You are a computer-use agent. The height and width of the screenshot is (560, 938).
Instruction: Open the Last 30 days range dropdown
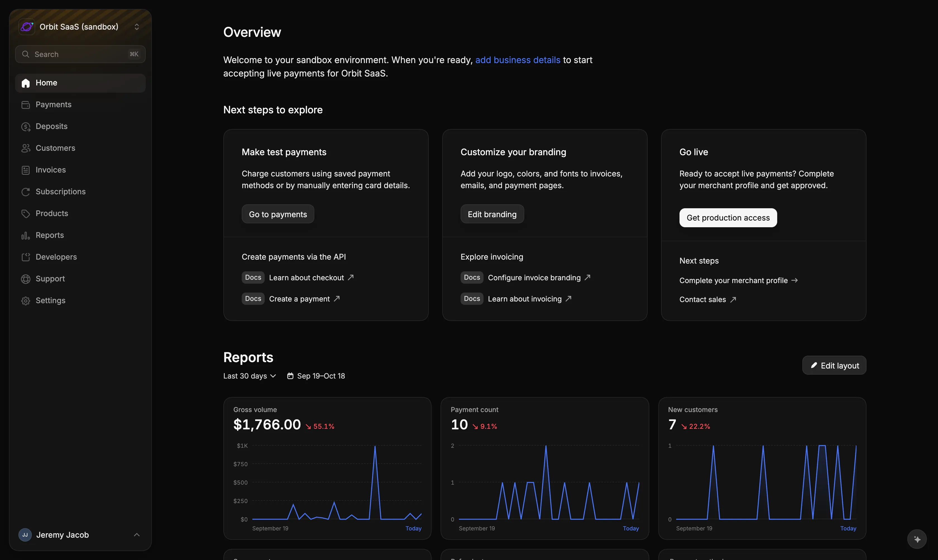tap(249, 376)
